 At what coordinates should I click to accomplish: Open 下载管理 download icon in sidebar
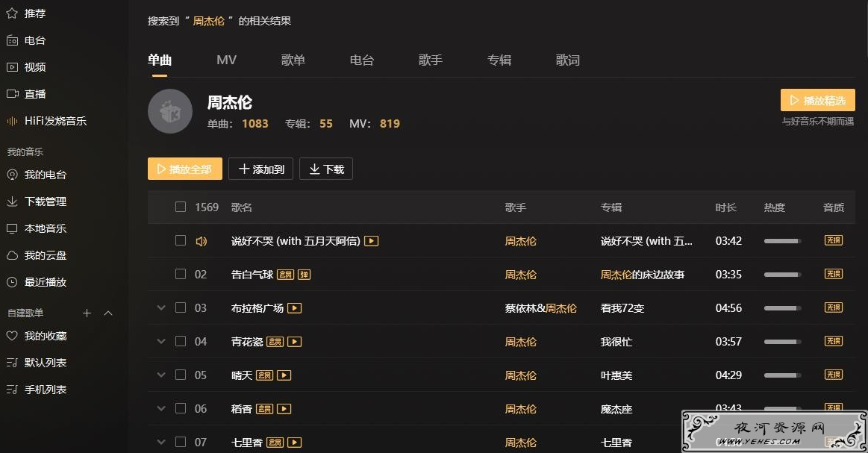tap(12, 201)
